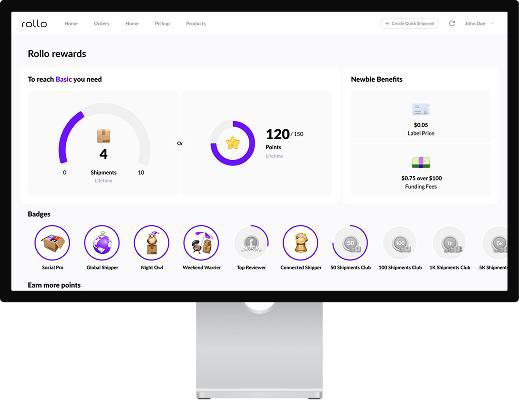Select the Weekend Warrior badge

(201, 243)
